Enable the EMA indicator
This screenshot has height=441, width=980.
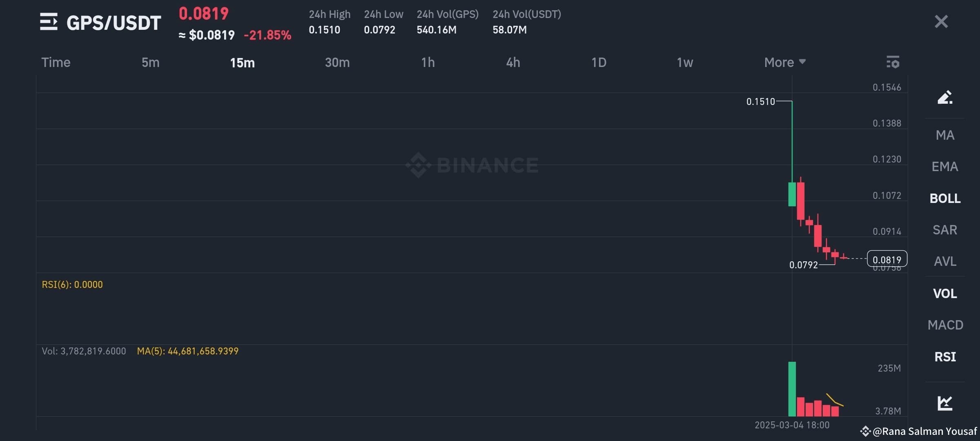[945, 167]
